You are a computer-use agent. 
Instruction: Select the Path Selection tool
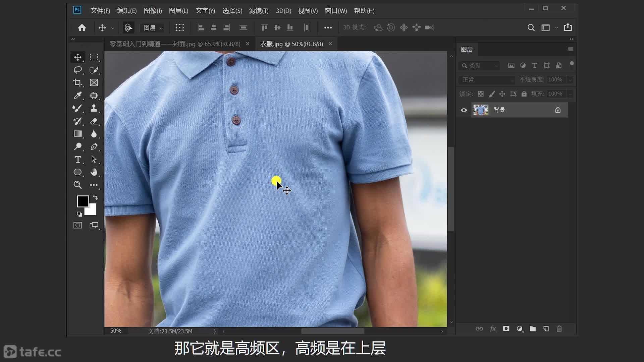pos(94,160)
